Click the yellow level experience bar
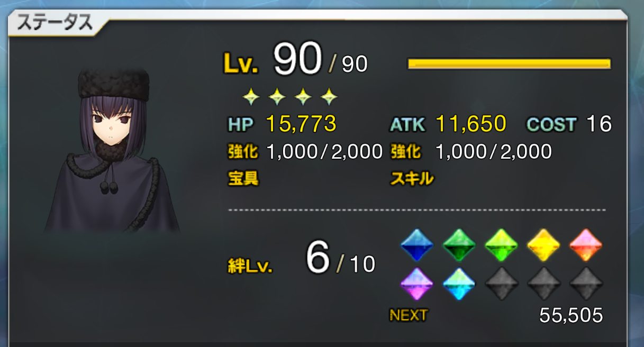This screenshot has width=644, height=347. pyautogui.click(x=509, y=64)
